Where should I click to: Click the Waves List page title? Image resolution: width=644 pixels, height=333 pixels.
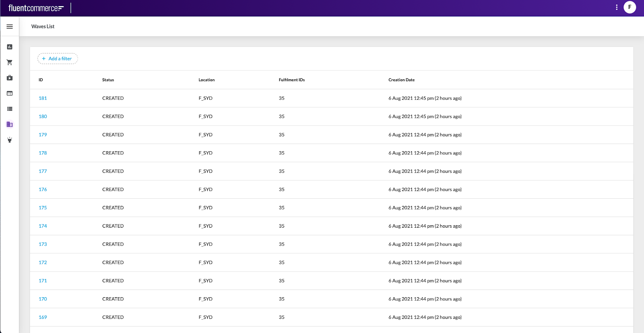coord(43,27)
